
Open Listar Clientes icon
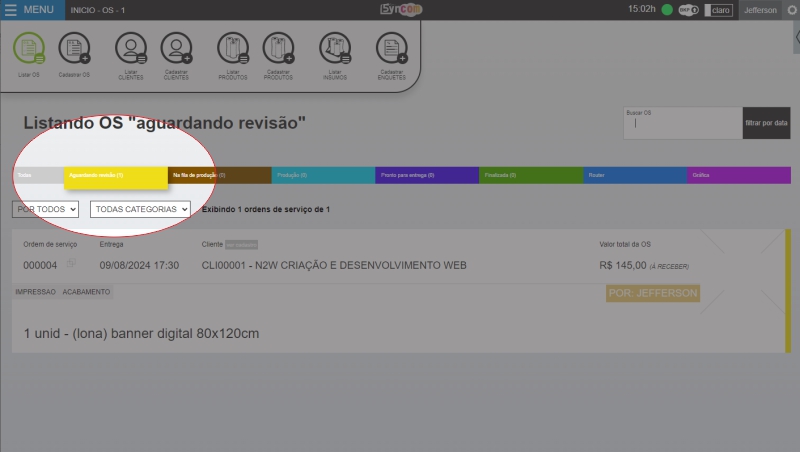[130, 48]
